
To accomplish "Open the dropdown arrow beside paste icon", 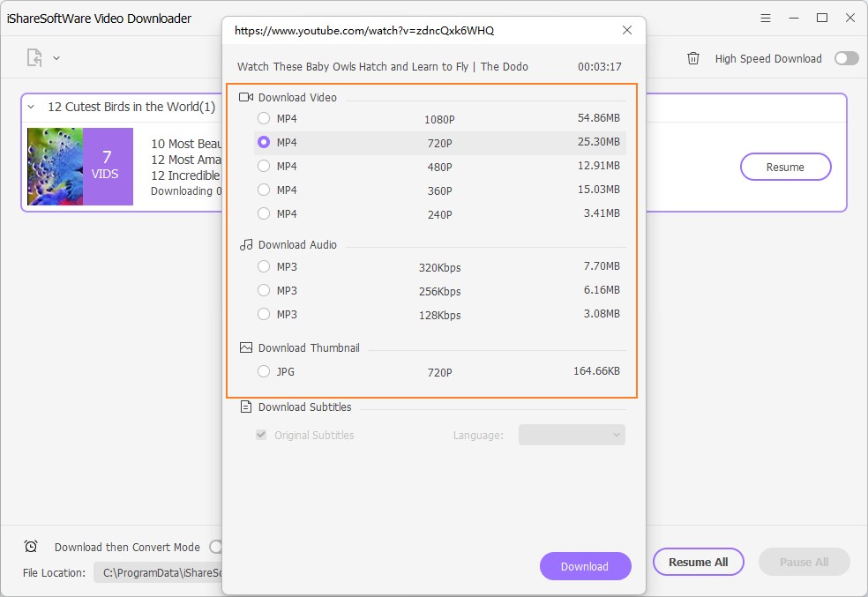I will coord(56,58).
